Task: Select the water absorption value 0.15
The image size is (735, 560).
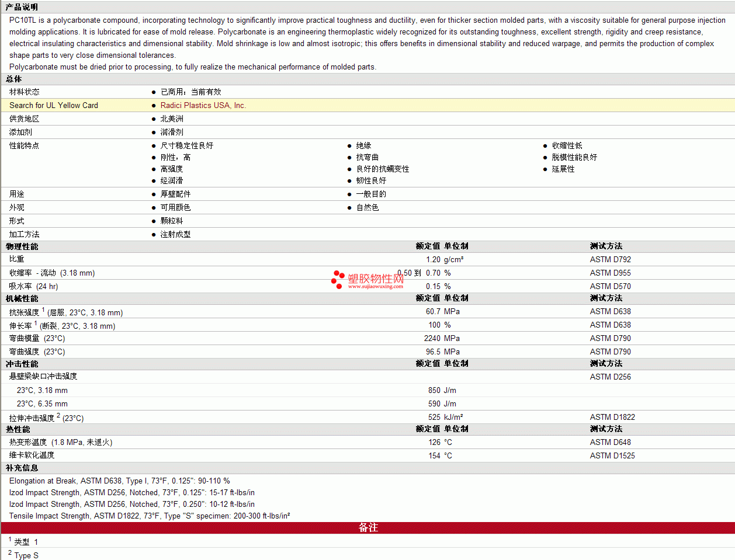Action: tap(433, 286)
